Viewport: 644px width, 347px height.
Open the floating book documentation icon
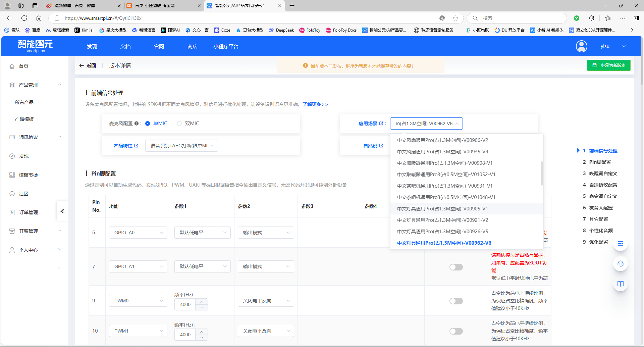[x=620, y=284]
